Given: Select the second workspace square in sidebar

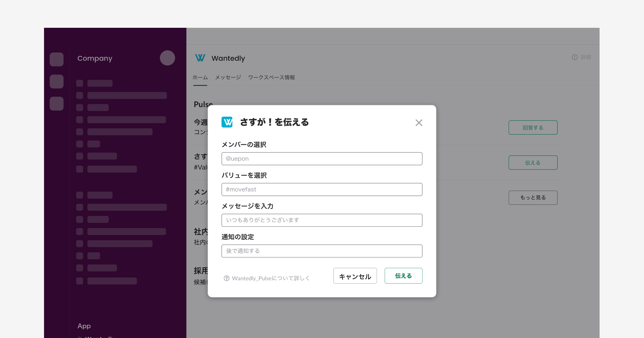Looking at the screenshot, I should pyautogui.click(x=57, y=81).
